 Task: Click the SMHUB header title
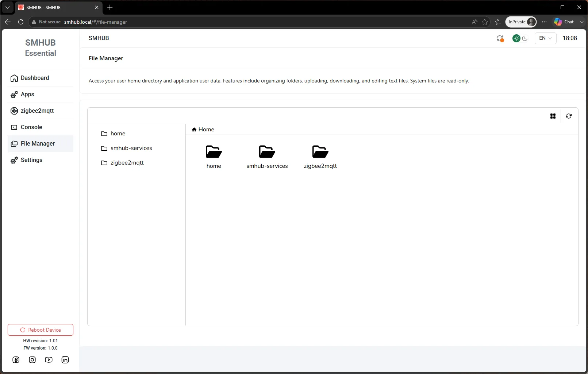[99, 38]
